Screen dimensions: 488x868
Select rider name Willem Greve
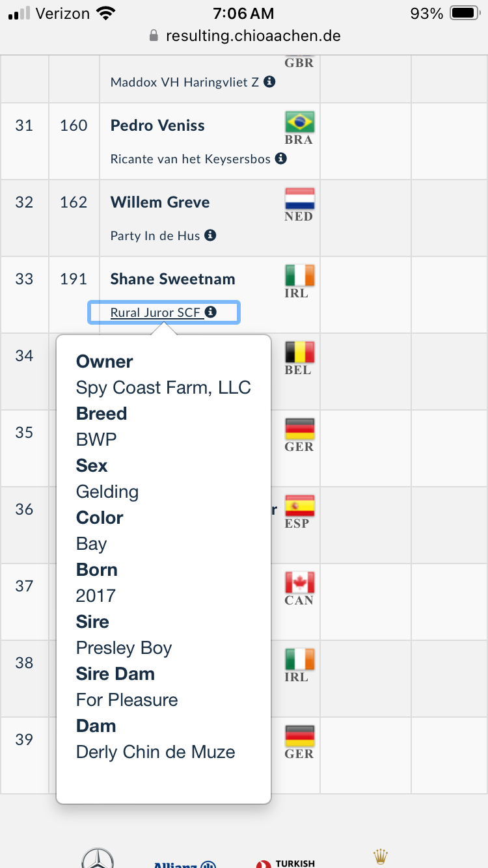(160, 202)
